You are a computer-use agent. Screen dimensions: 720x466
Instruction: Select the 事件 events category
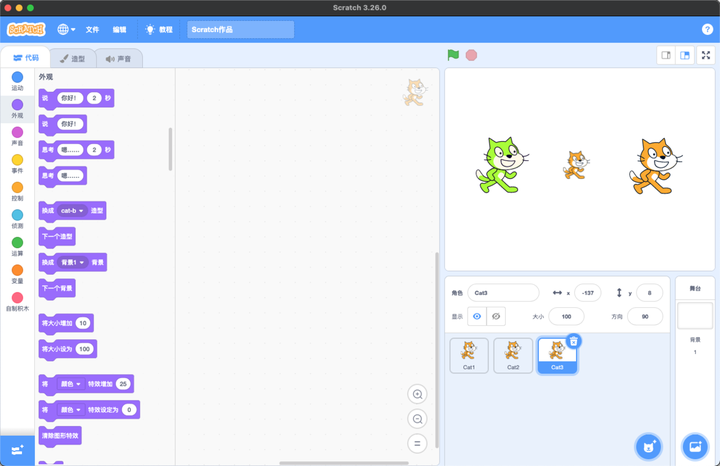17,164
